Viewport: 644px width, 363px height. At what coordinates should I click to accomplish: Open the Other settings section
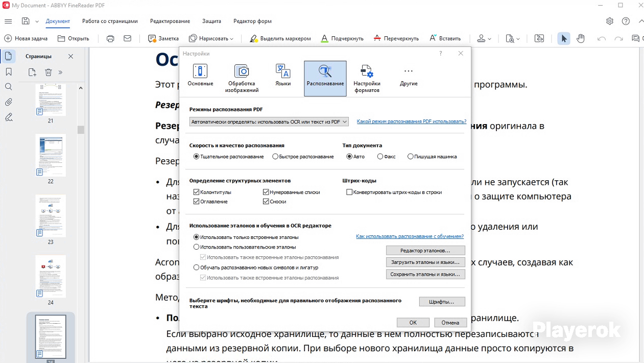[409, 76]
